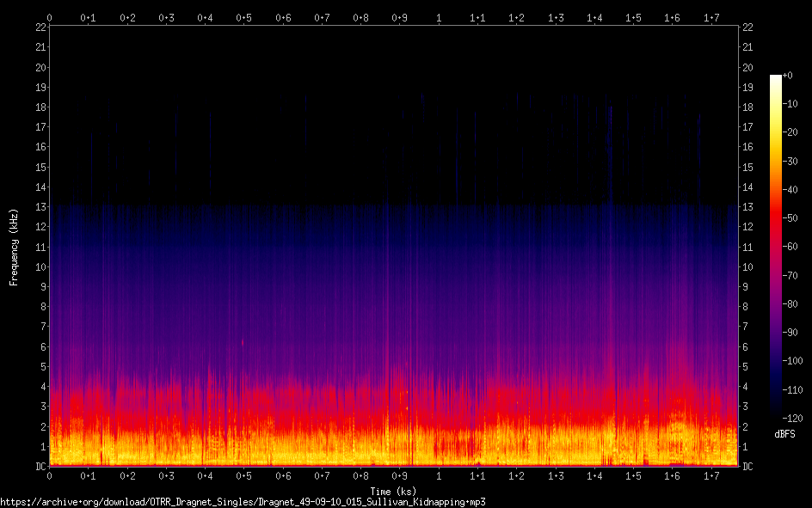This screenshot has height=508, width=812.
Task: Click the 13 kHz tick on left frequency axis
Action: (40, 207)
